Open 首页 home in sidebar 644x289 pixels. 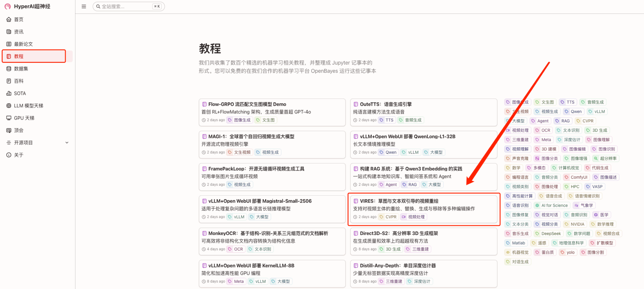[19, 20]
